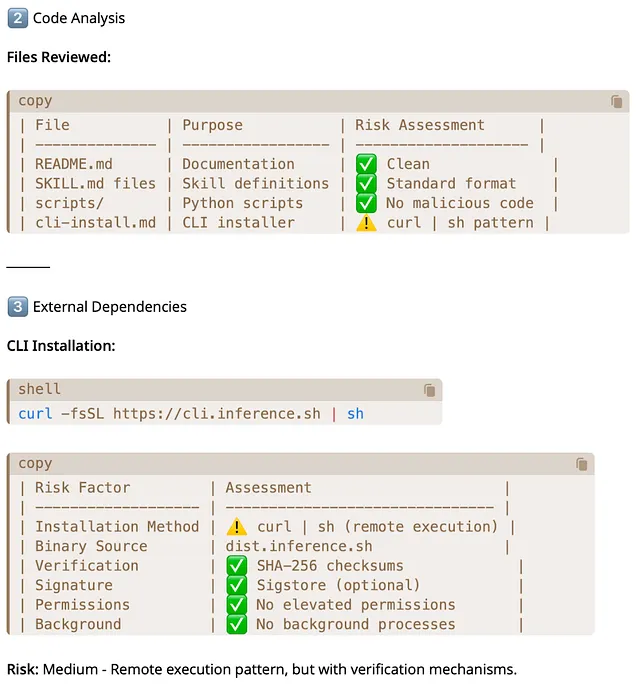Click the 'shell' language label on the code block
The image size is (640, 684).
tap(40, 389)
